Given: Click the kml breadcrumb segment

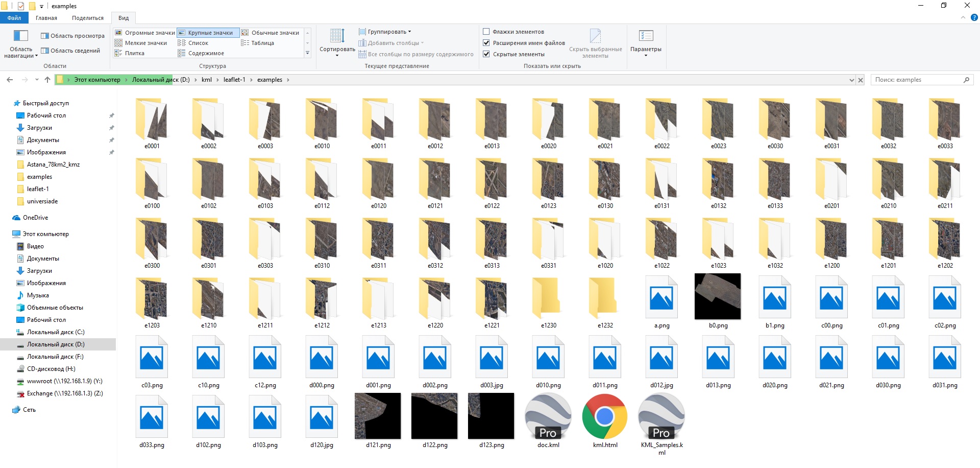Looking at the screenshot, I should pos(207,80).
